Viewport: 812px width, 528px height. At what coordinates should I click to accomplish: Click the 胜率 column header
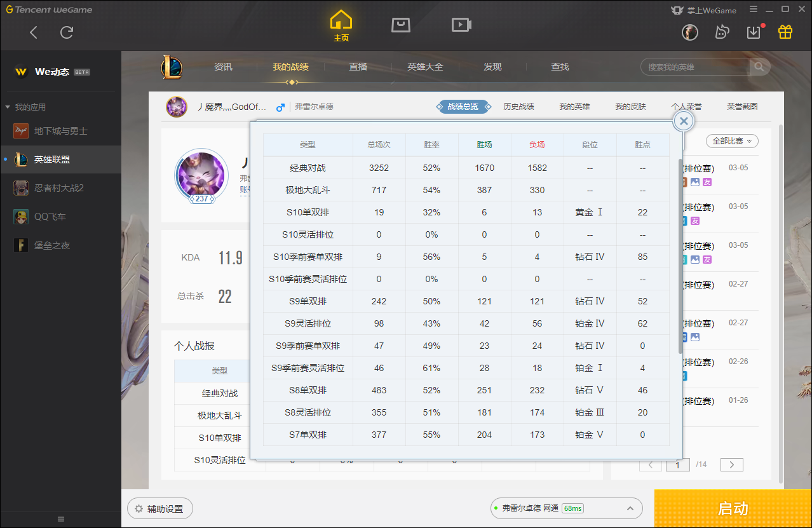point(432,145)
